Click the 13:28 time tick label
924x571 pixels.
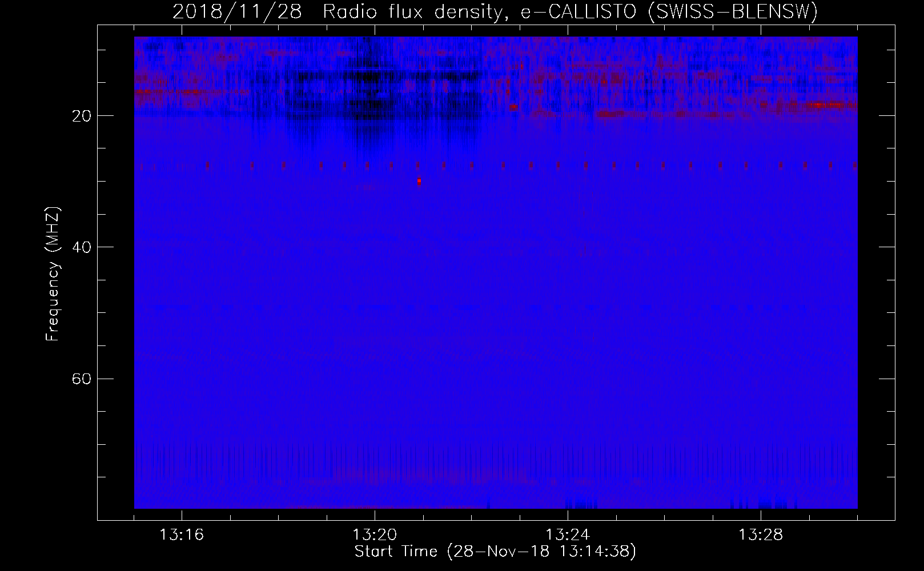tap(761, 535)
